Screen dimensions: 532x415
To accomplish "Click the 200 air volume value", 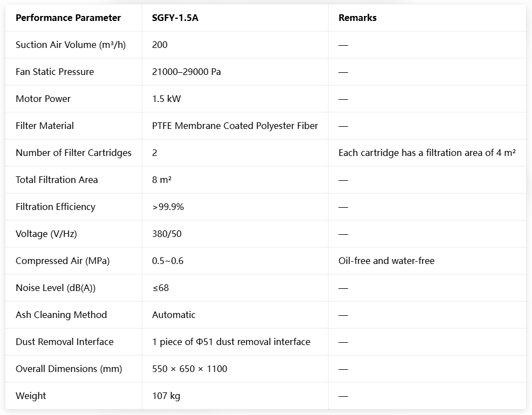I will click(160, 45).
